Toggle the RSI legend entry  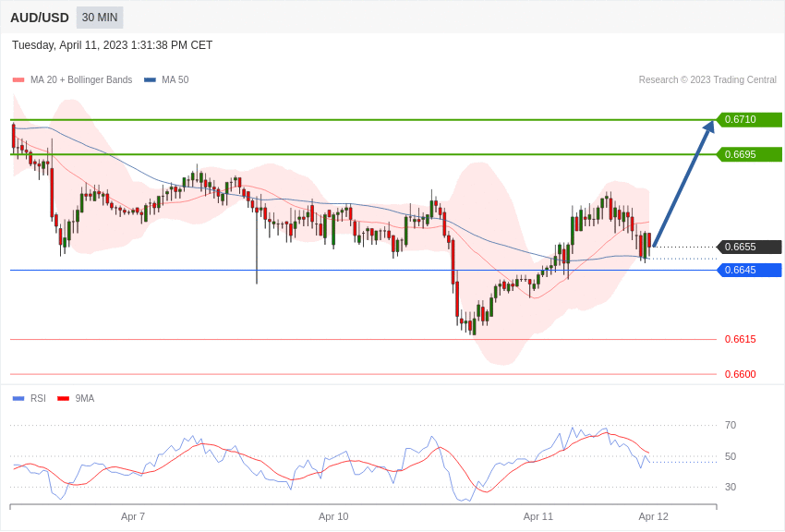29,398
